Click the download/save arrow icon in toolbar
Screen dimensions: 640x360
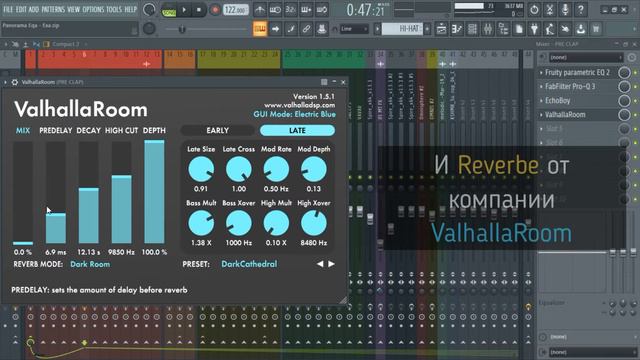pyautogui.click(x=580, y=29)
